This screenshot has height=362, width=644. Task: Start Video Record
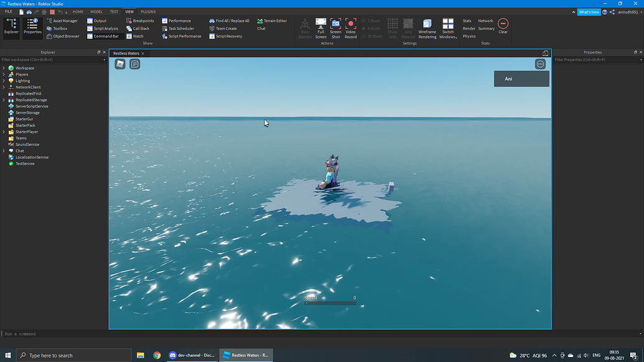tap(350, 26)
